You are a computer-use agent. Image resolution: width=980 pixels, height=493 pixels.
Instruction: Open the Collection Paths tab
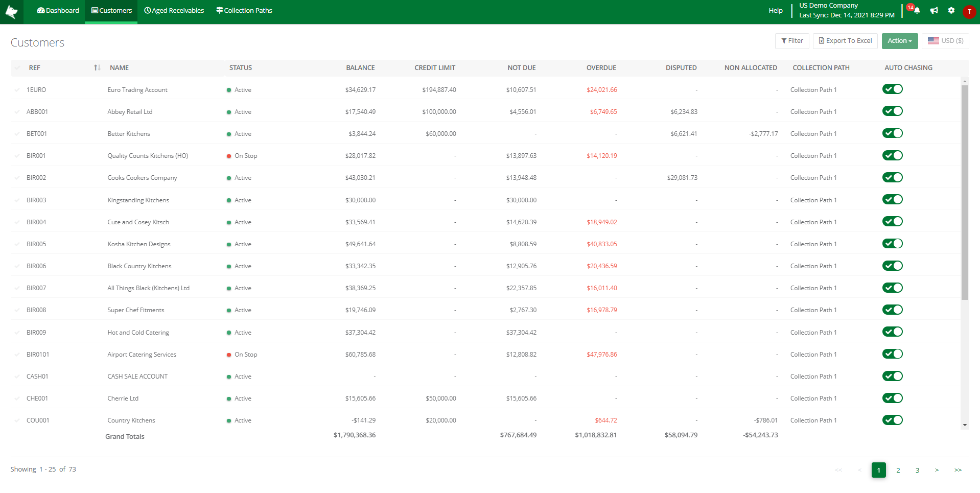(x=244, y=11)
